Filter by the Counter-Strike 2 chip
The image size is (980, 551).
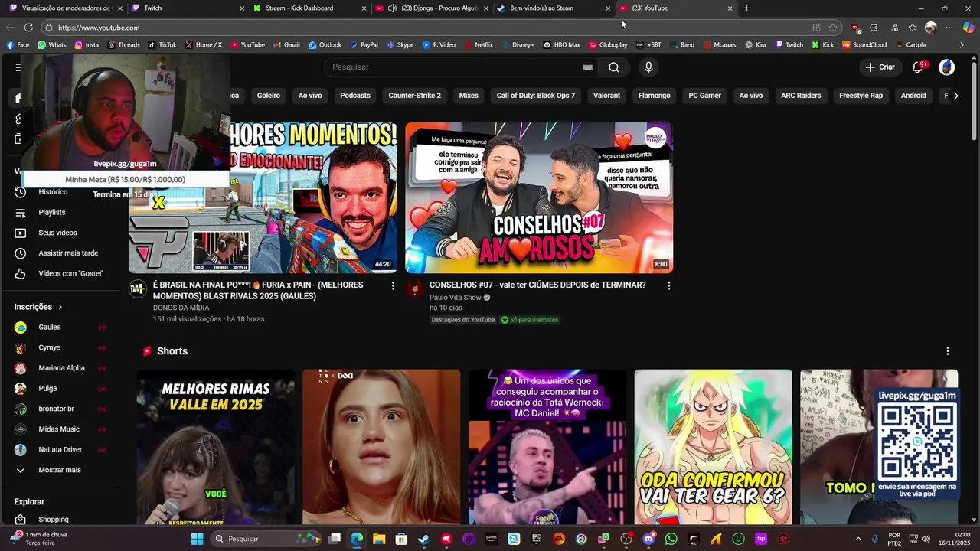pos(414,96)
